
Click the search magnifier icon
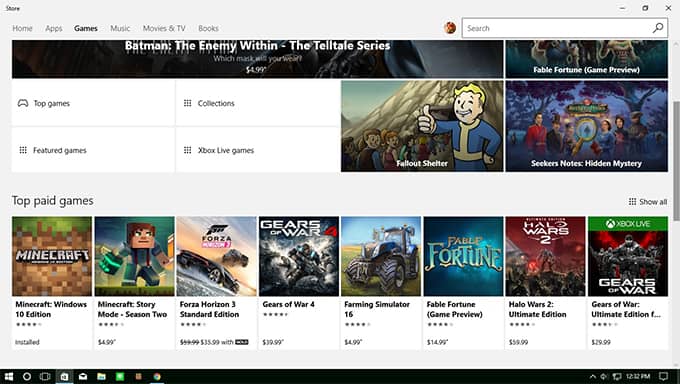coord(658,28)
